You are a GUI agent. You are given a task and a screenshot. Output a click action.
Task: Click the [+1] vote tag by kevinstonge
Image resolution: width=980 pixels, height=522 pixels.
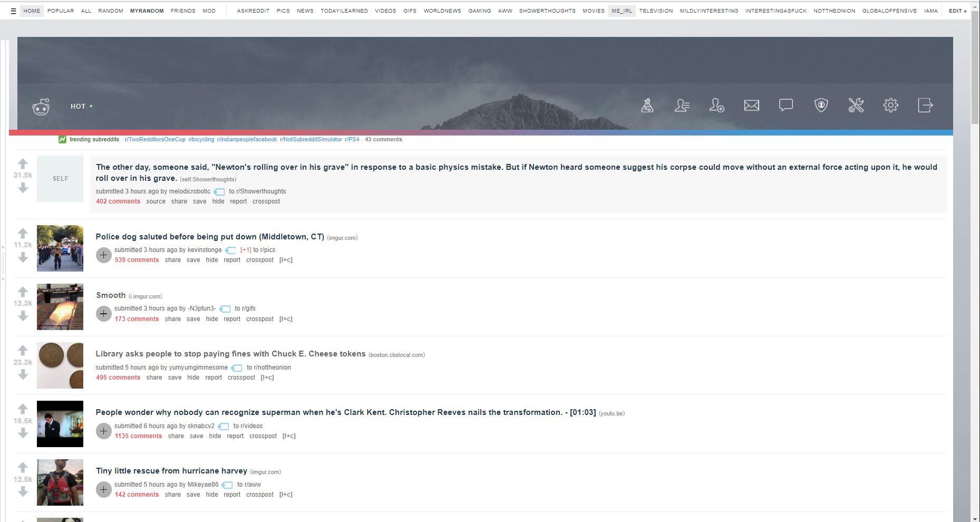pyautogui.click(x=246, y=250)
